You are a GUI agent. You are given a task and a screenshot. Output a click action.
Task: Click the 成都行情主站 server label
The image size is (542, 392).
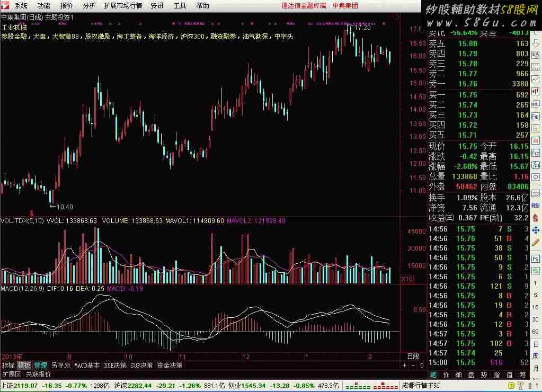click(x=421, y=386)
